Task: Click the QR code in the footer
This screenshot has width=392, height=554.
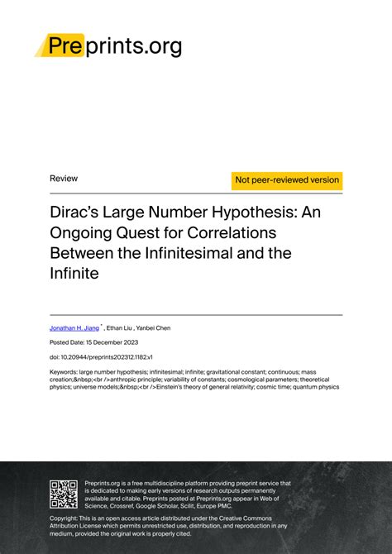Action: point(64,494)
